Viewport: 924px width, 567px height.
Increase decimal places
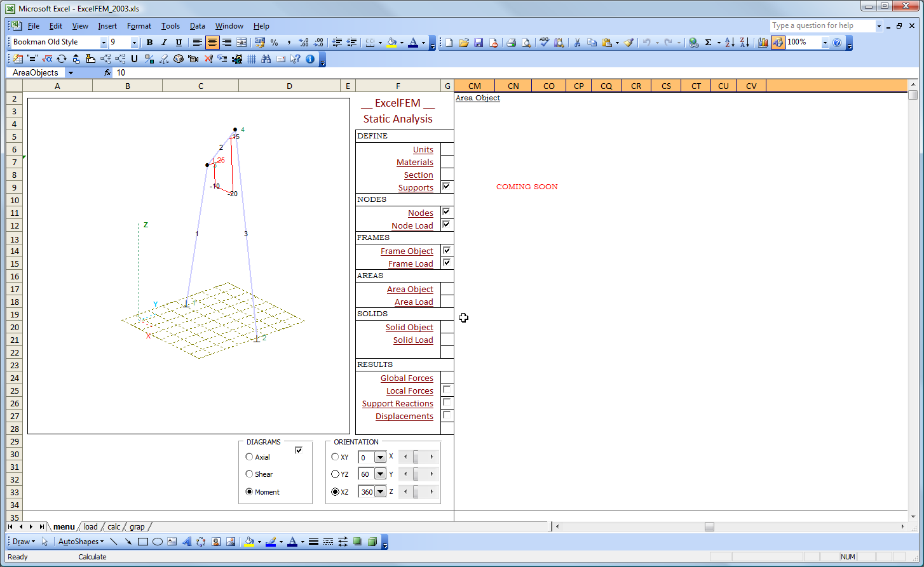(x=304, y=43)
